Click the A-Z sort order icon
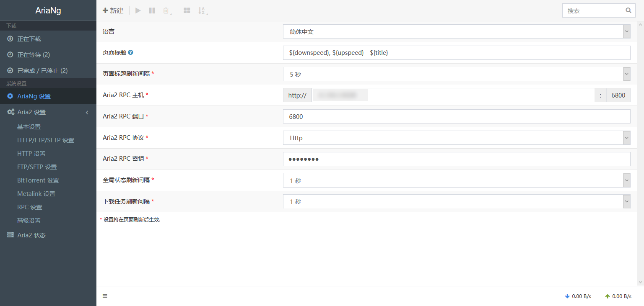This screenshot has width=644, height=306. 202,10
